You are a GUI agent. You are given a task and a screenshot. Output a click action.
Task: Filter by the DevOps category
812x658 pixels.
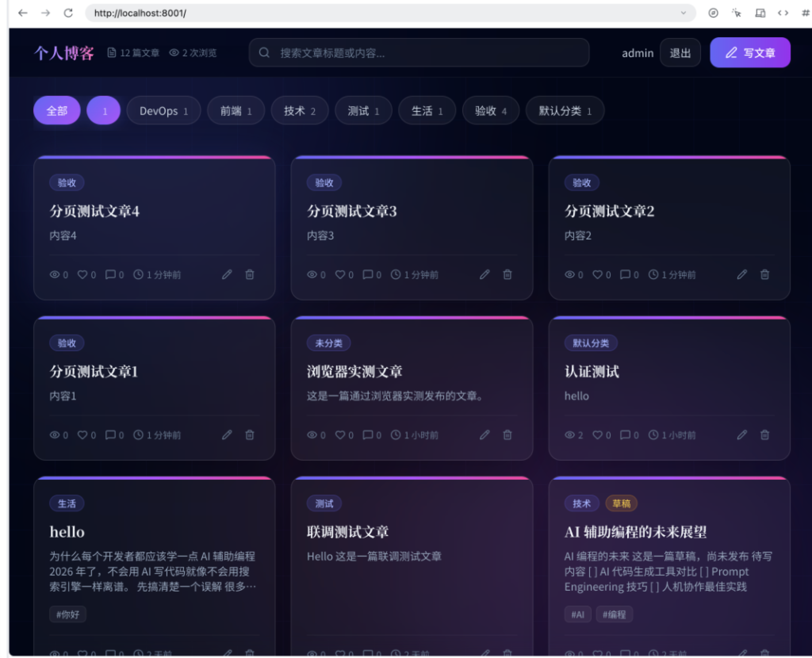coord(164,111)
